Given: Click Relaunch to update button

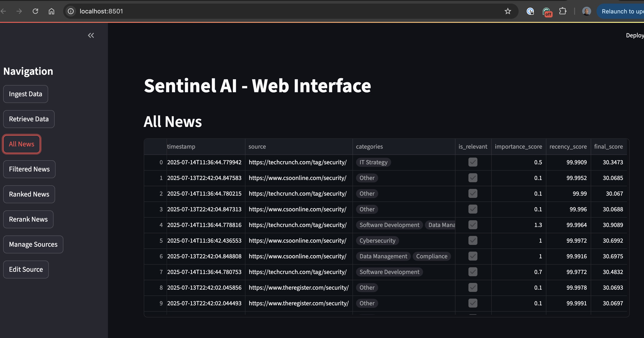Looking at the screenshot, I should pos(621,11).
